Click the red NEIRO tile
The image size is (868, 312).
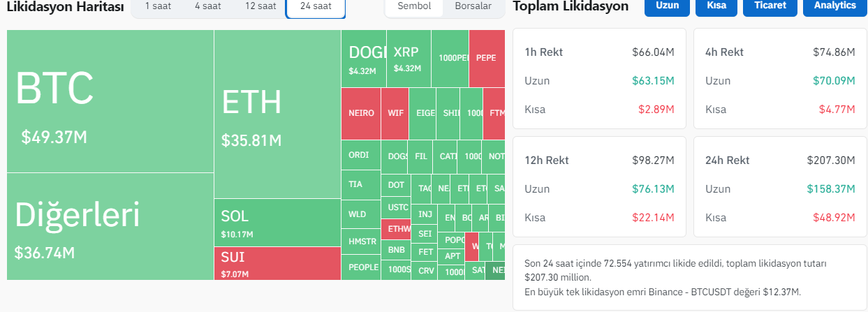pyautogui.click(x=361, y=113)
